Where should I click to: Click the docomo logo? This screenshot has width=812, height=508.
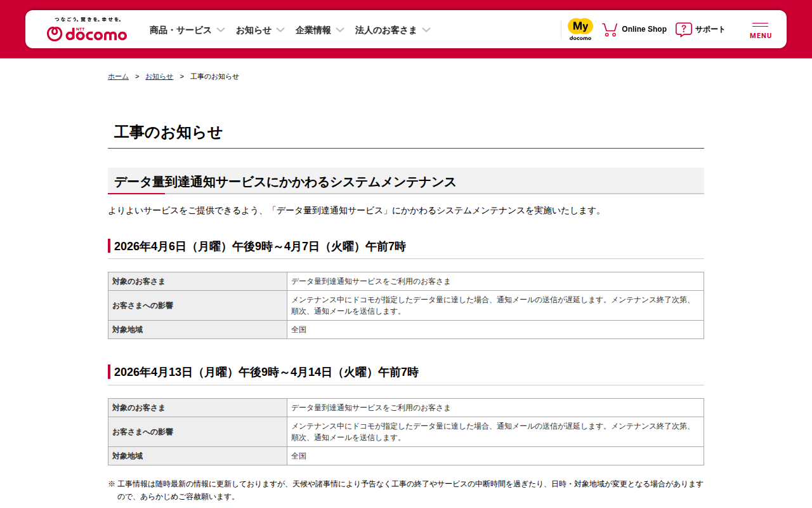87,30
